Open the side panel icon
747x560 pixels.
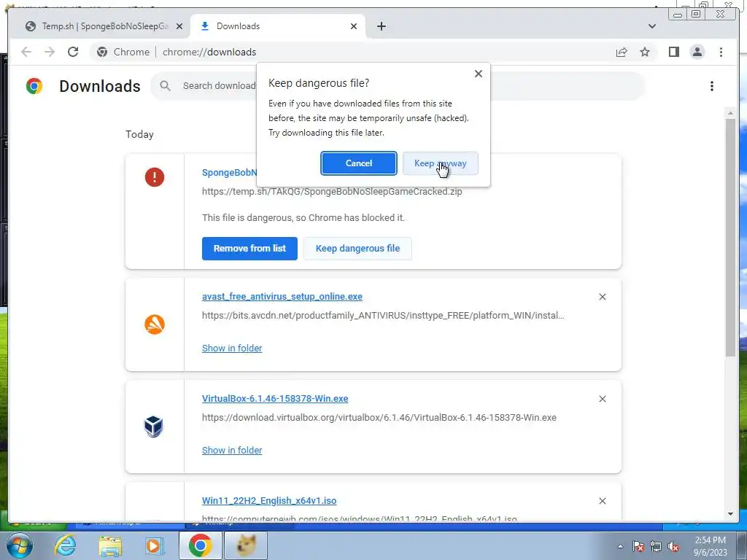coord(673,52)
